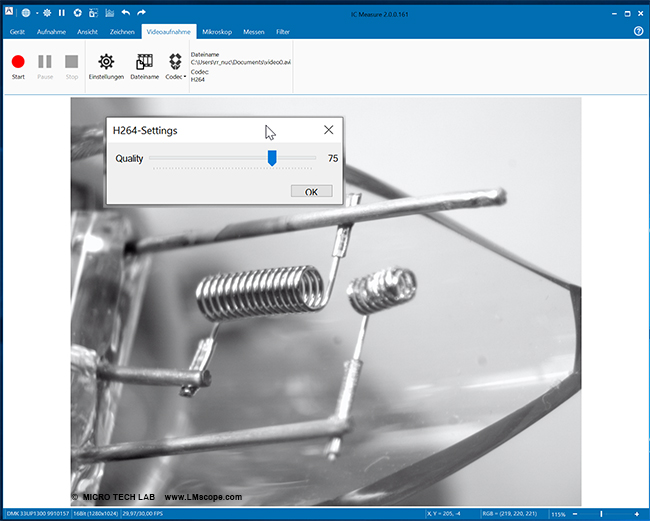Screen dimensions: 650x521
Task: Open the Einstellungen gear icon
Action: [x=106, y=62]
